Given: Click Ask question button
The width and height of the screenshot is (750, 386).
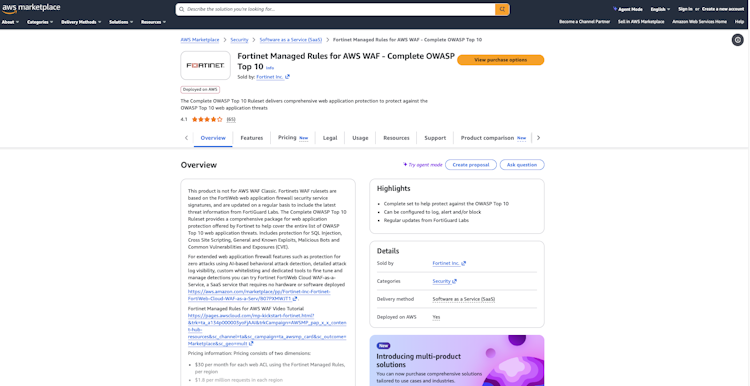Looking at the screenshot, I should pyautogui.click(x=522, y=165).
